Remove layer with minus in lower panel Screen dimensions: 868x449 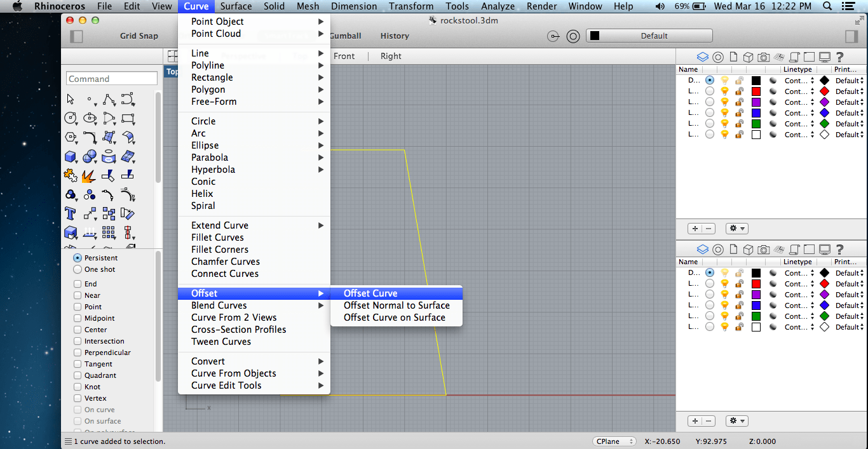(709, 421)
